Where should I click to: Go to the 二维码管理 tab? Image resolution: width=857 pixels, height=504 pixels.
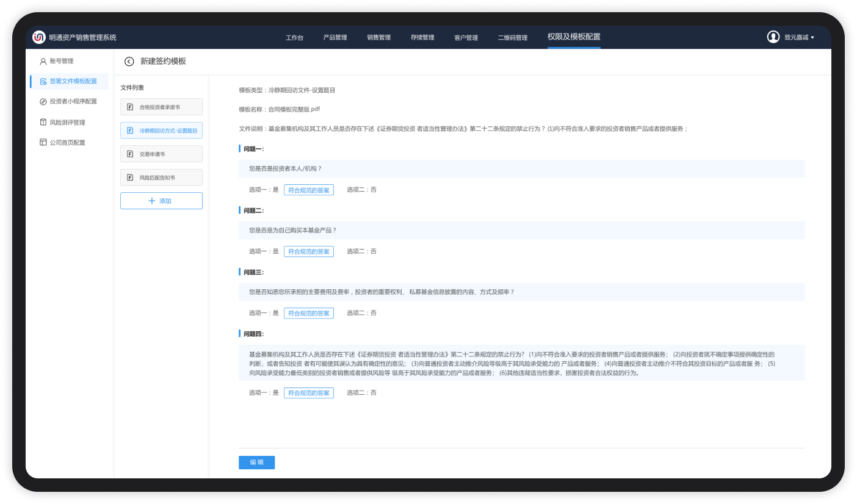click(512, 38)
